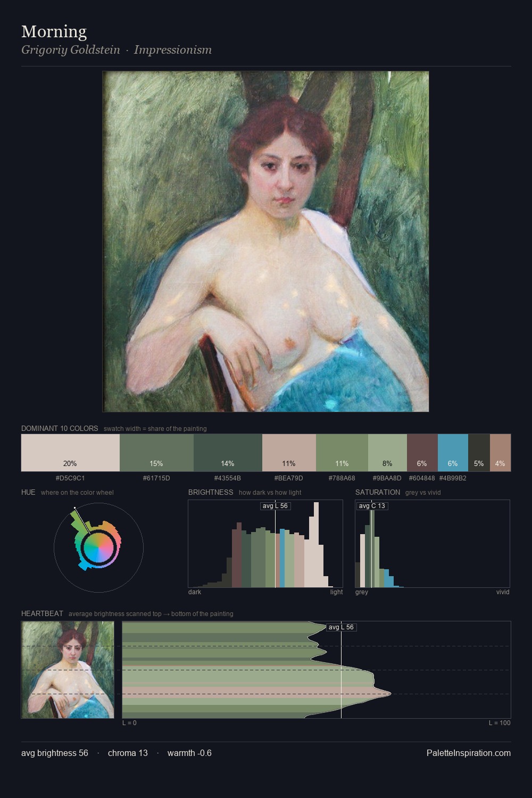Click the 'L = 100' axis label

500,723
